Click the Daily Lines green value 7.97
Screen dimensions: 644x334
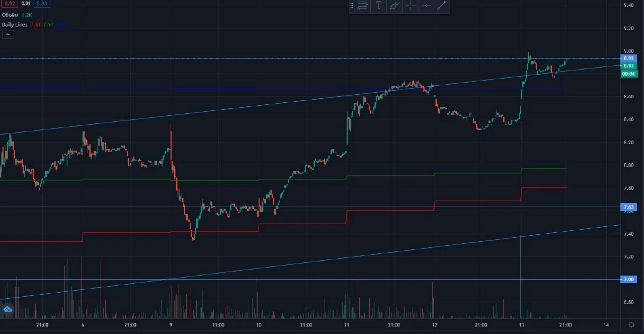point(49,25)
